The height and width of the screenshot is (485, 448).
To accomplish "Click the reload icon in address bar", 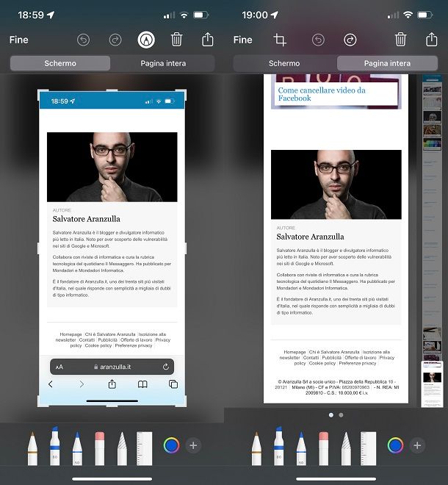I will tap(166, 367).
